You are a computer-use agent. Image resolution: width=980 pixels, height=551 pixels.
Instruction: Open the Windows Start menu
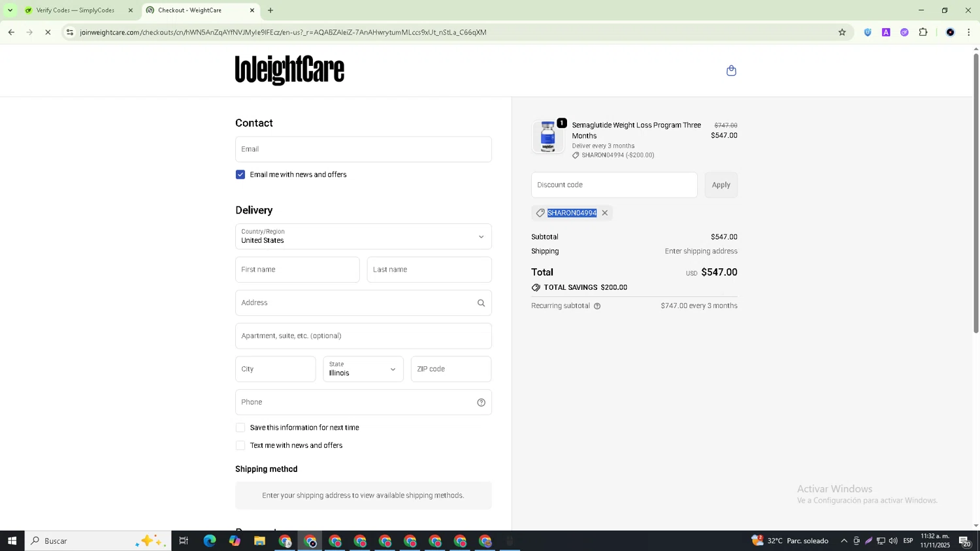(x=12, y=541)
